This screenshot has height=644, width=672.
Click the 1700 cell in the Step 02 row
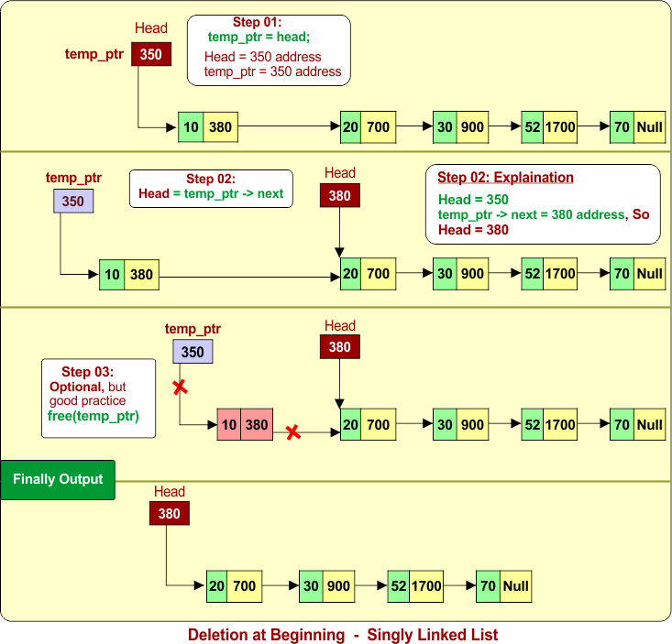tap(560, 274)
